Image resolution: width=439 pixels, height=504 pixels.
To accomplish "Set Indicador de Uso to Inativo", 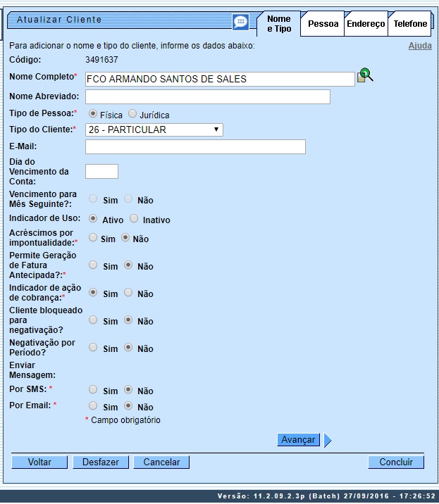I will point(134,219).
